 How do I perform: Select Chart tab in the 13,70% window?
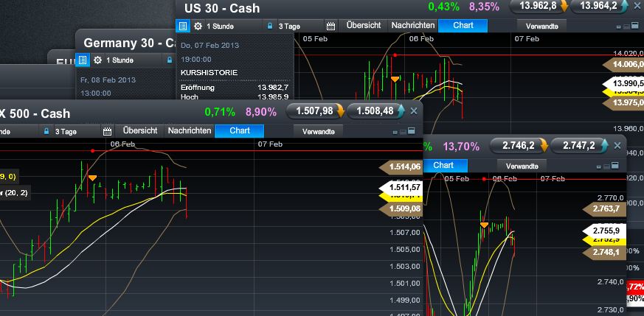tap(444, 165)
